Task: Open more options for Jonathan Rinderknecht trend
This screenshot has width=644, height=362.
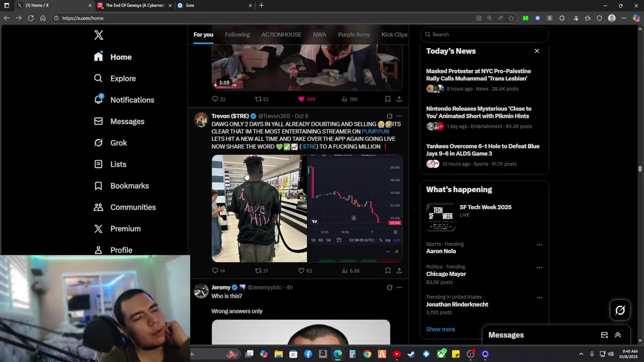Action: point(539,298)
